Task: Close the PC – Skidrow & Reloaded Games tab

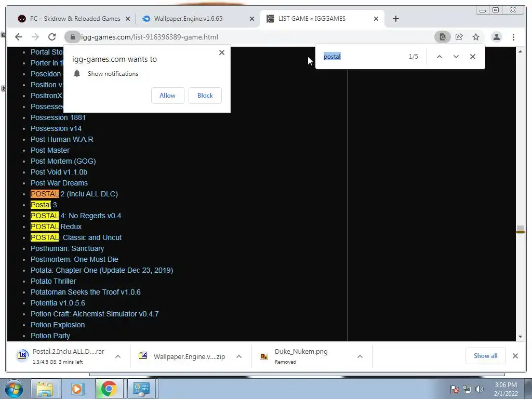Action: point(128,19)
